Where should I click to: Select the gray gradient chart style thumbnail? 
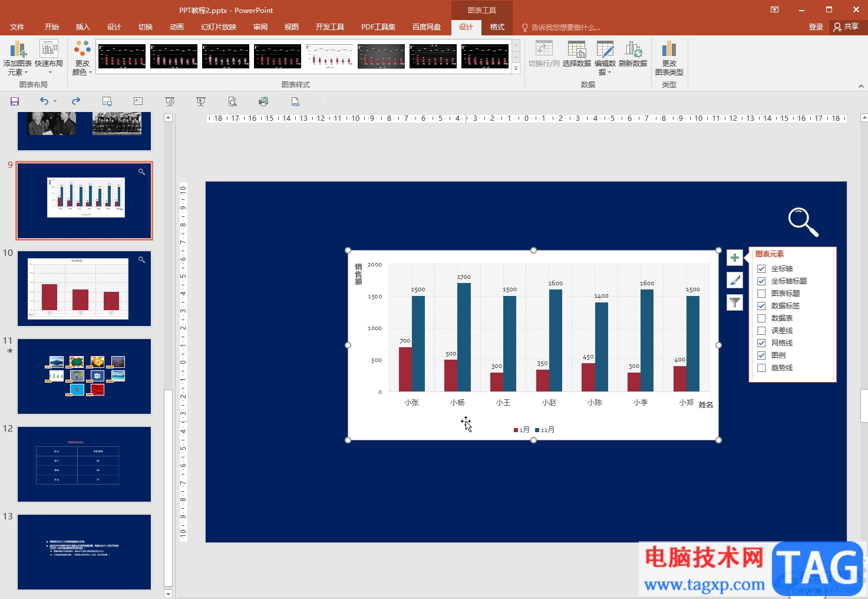point(381,57)
